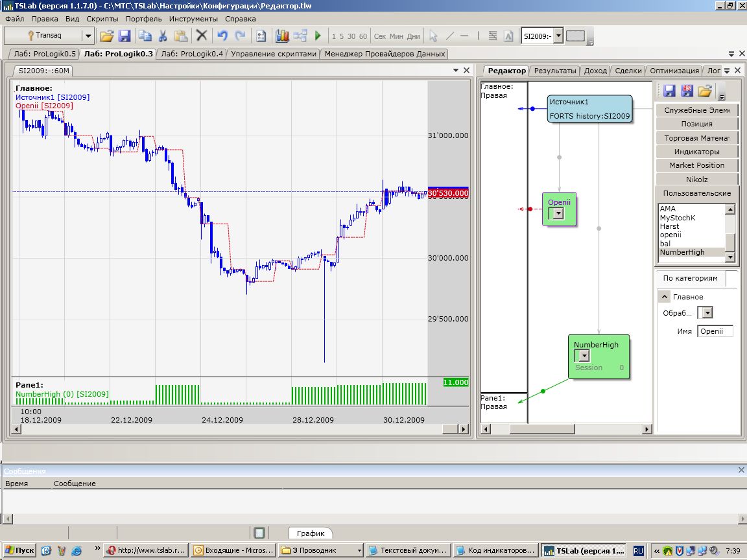Run script with green play icon
This screenshot has width=747, height=560.
tap(318, 36)
